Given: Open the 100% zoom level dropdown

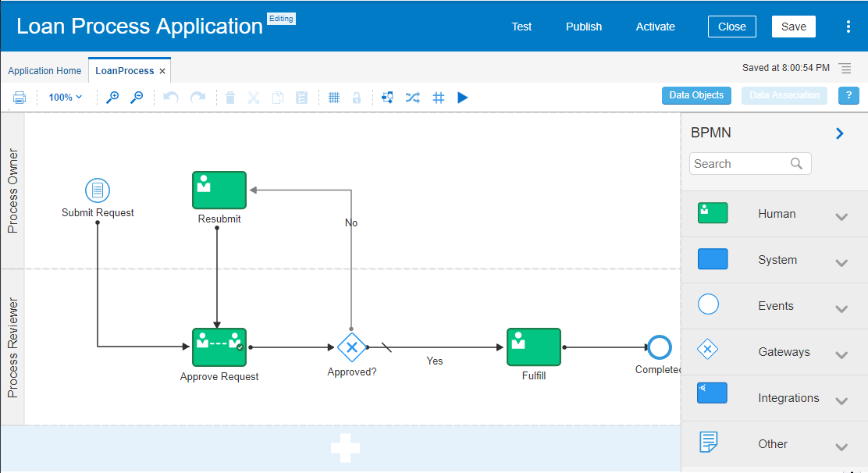Looking at the screenshot, I should tap(66, 98).
